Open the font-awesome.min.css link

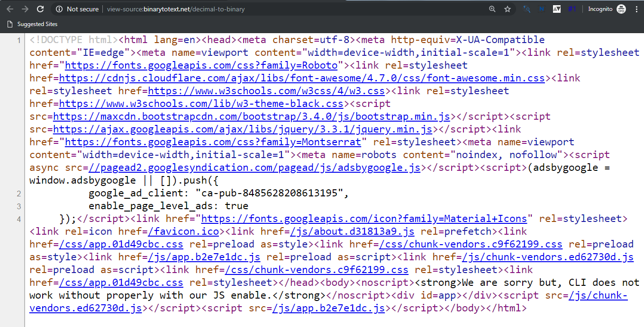(302, 78)
